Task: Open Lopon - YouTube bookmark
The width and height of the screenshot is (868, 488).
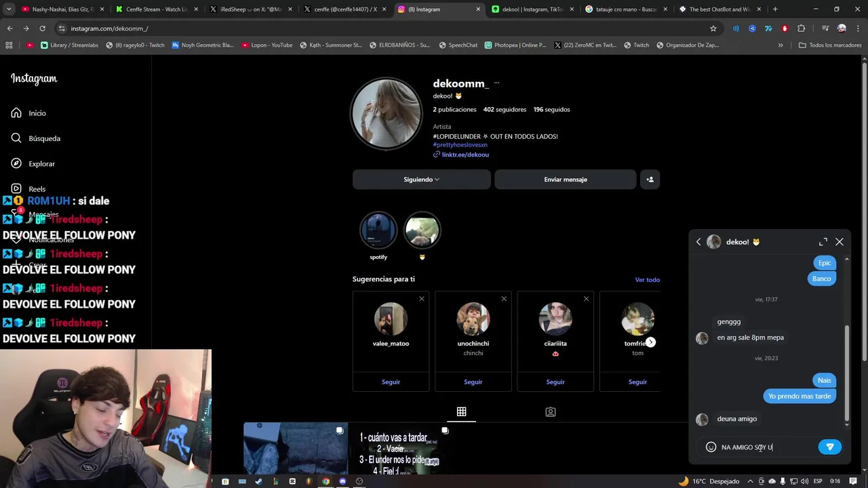Action: tap(267, 45)
